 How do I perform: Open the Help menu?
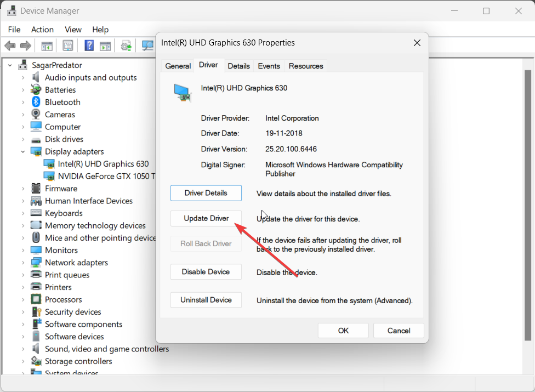100,30
